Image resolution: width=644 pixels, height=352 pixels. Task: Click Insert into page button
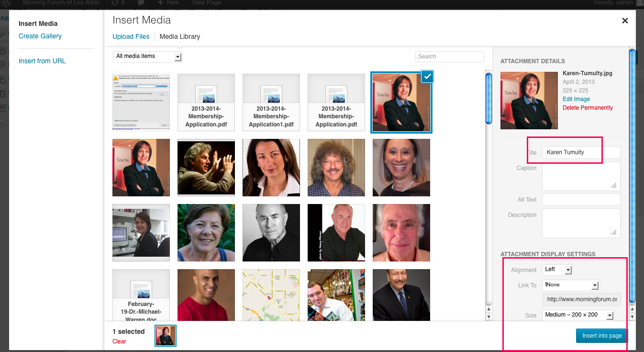click(602, 336)
